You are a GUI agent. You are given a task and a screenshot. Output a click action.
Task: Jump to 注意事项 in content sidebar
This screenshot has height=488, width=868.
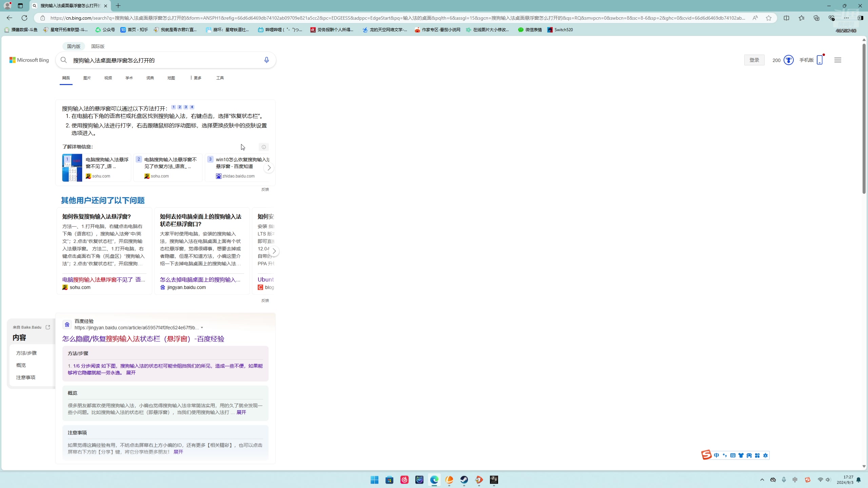tap(26, 378)
